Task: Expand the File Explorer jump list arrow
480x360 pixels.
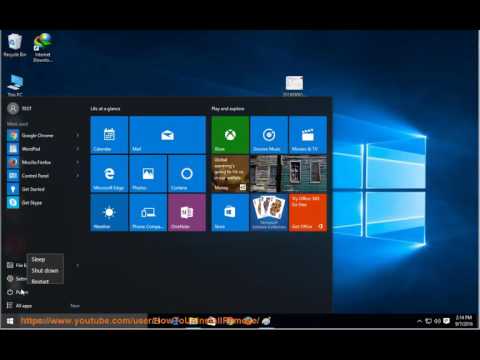Action: click(77, 265)
